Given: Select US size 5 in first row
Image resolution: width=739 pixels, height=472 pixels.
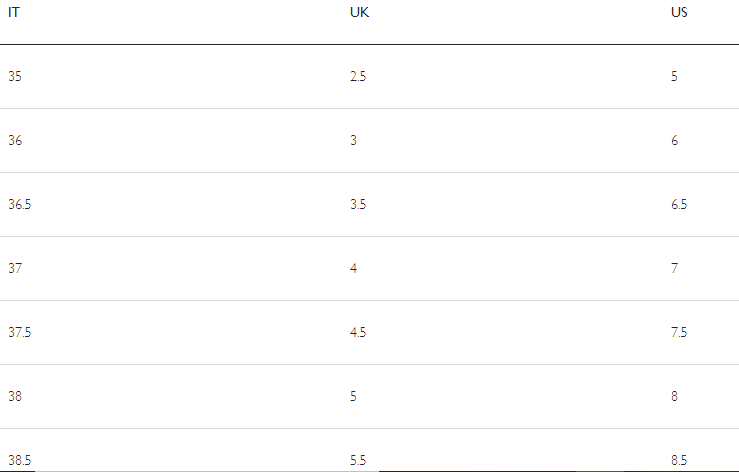Looking at the screenshot, I should [675, 77].
